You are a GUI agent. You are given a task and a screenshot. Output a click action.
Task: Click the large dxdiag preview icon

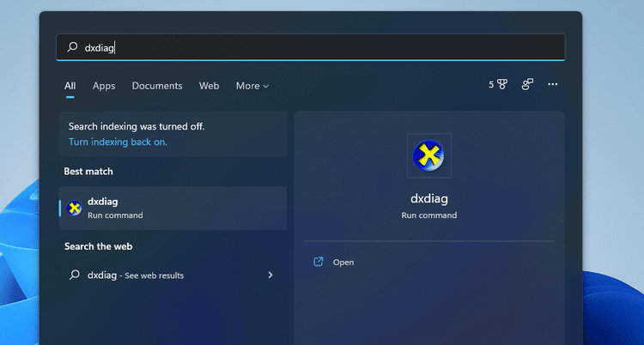tap(428, 155)
